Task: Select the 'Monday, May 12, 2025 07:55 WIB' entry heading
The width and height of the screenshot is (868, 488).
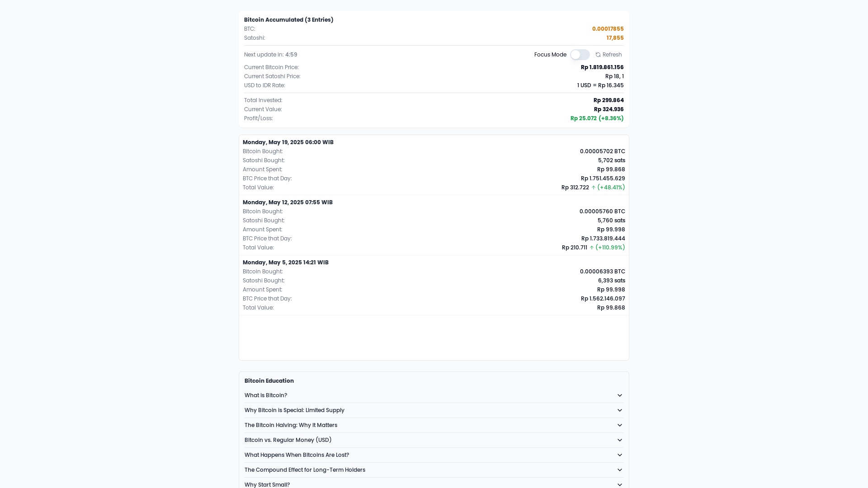Action: tap(288, 202)
